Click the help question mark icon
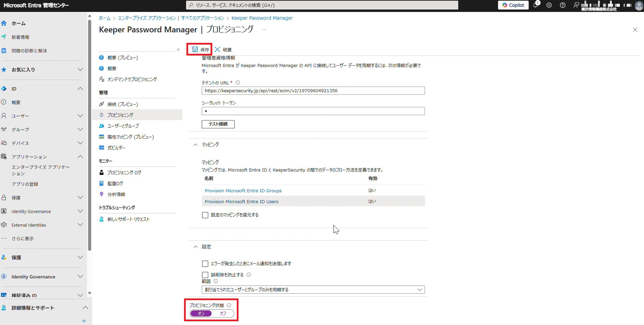The image size is (644, 325). click(562, 5)
